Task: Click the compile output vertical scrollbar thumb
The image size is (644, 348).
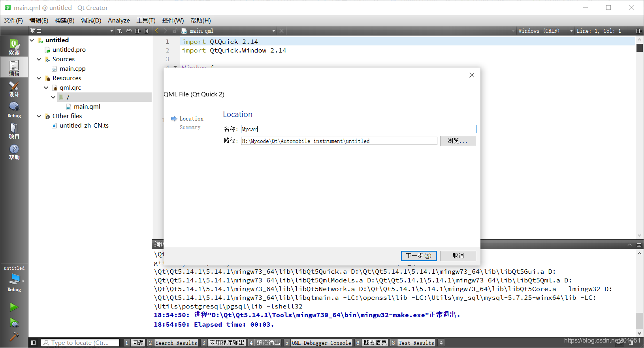Action: pyautogui.click(x=639, y=321)
